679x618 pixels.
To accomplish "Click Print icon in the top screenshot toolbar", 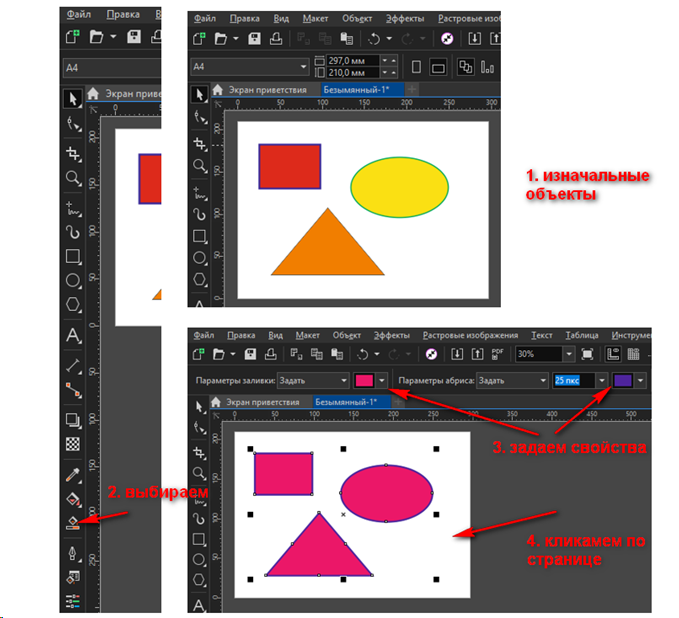I will tap(275, 39).
